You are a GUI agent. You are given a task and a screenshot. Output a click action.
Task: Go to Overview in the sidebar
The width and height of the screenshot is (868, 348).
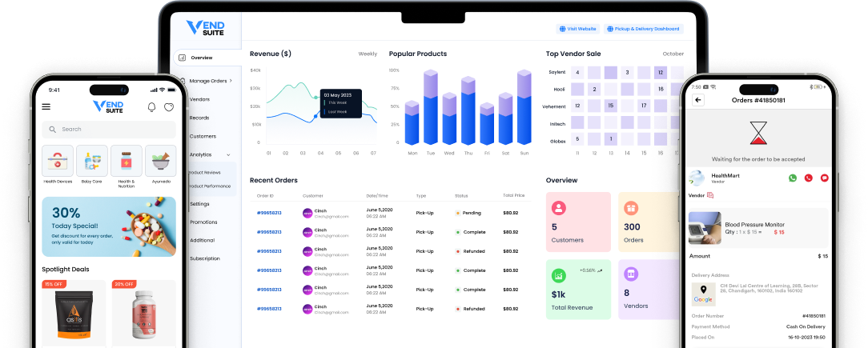coord(201,58)
